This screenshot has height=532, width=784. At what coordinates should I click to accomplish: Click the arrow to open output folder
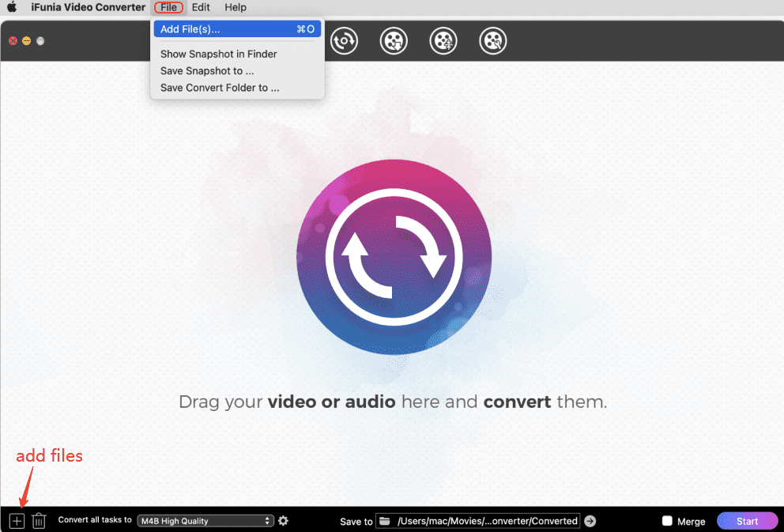(590, 521)
